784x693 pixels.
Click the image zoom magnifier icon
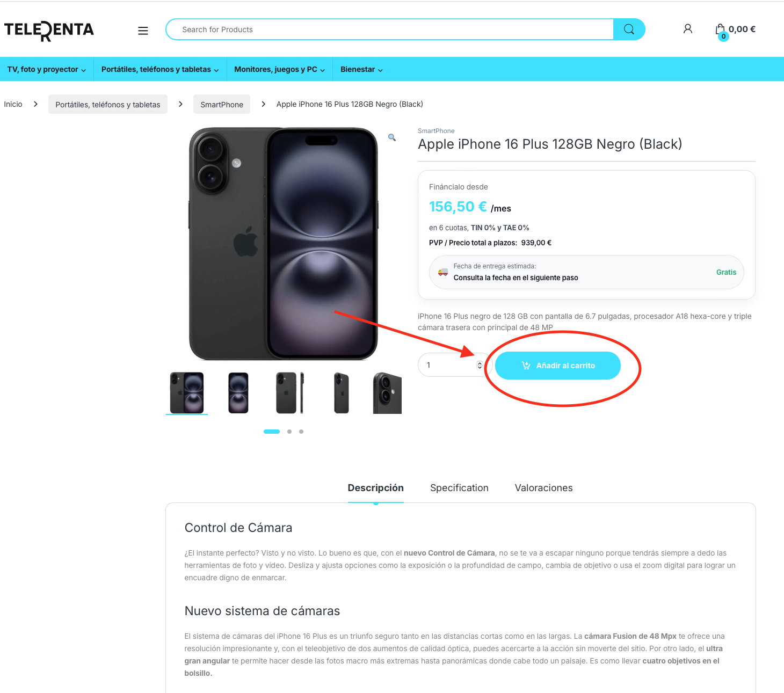coord(392,137)
